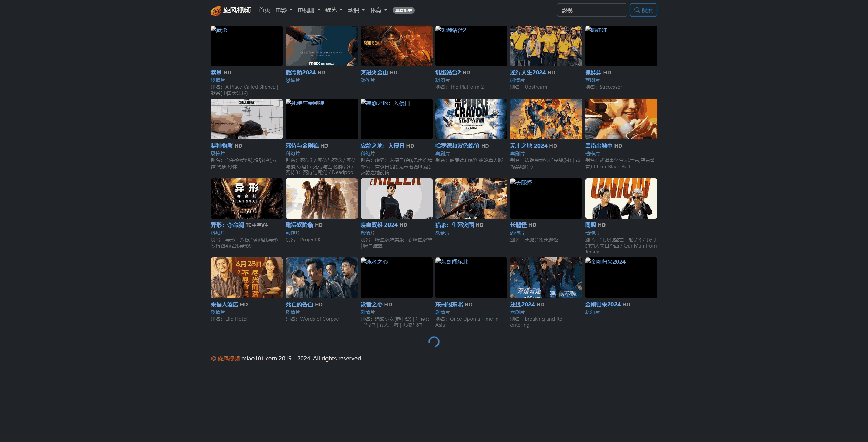Click the 异形：夺命舰 TC中字V4 title link
The height and width of the screenshot is (442, 868).
239,225
